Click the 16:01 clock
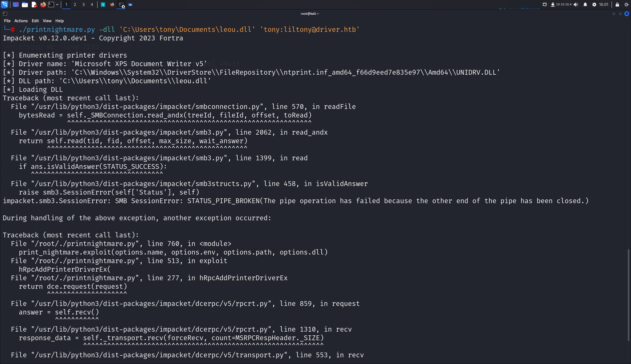 (604, 5)
